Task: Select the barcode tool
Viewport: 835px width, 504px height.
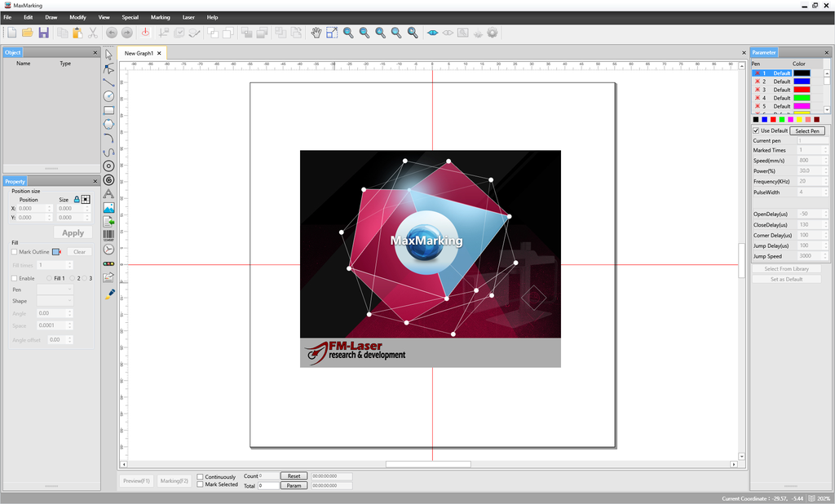Action: [108, 235]
